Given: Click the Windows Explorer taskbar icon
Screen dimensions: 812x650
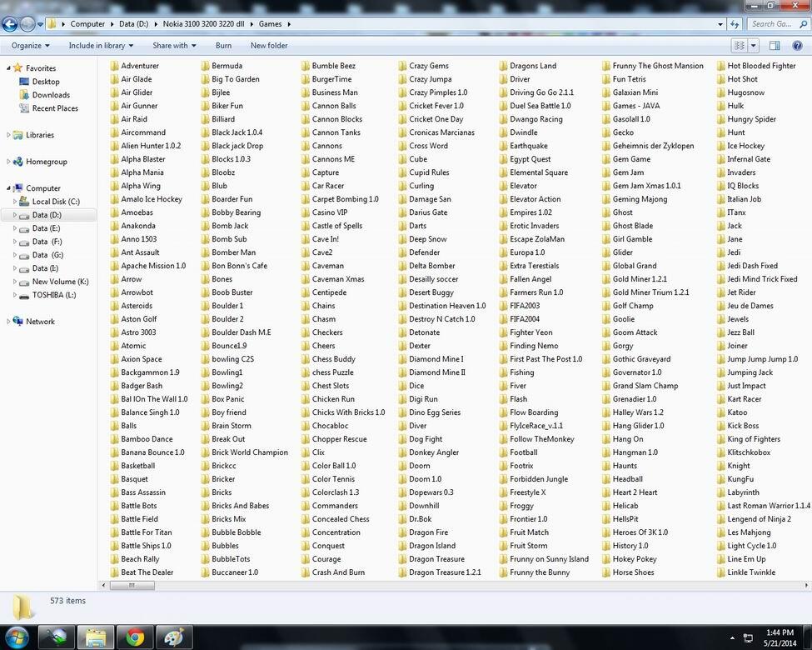Looking at the screenshot, I should [96, 637].
